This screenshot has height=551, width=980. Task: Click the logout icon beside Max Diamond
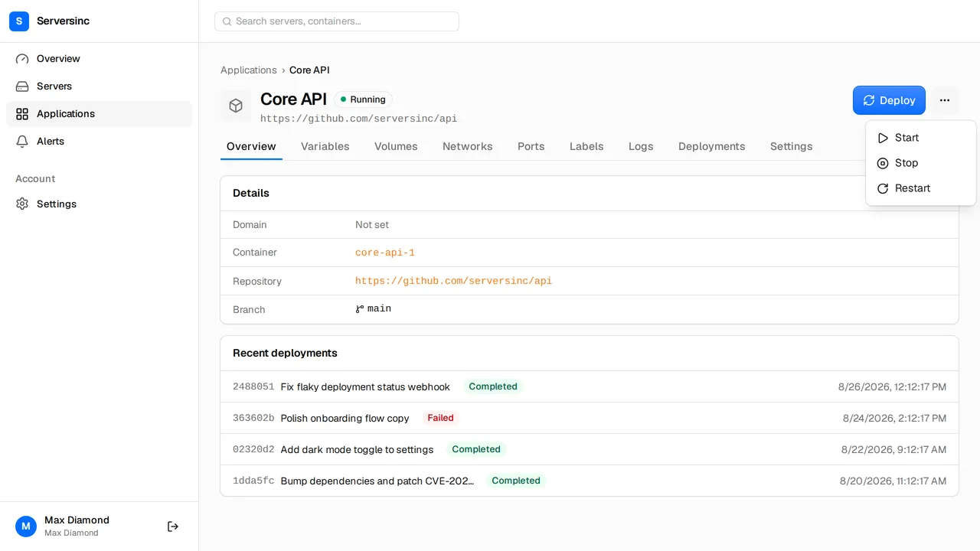pyautogui.click(x=173, y=527)
